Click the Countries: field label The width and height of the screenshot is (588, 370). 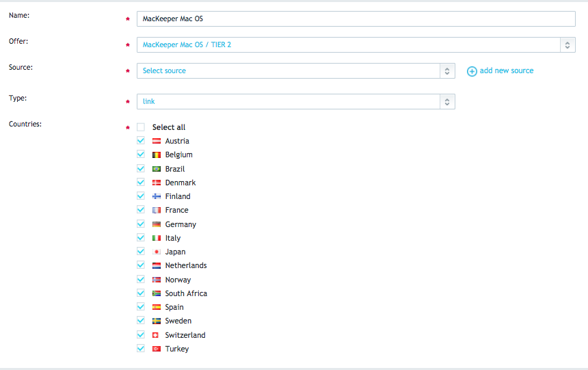tap(25, 124)
